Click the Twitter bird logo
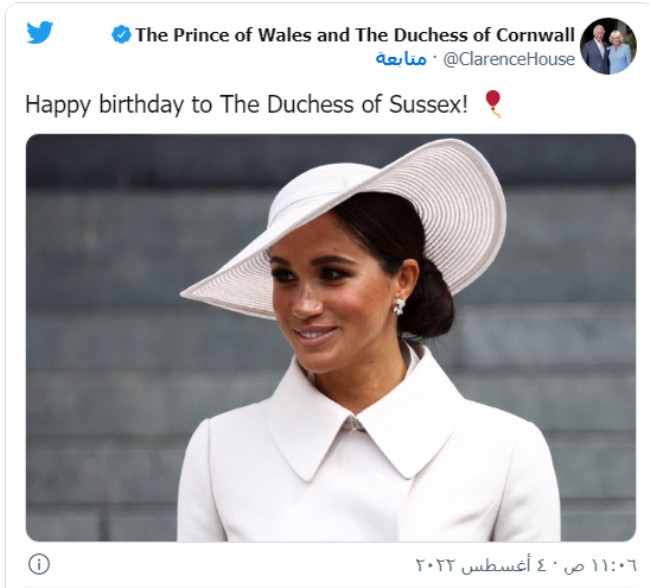 [x=40, y=32]
